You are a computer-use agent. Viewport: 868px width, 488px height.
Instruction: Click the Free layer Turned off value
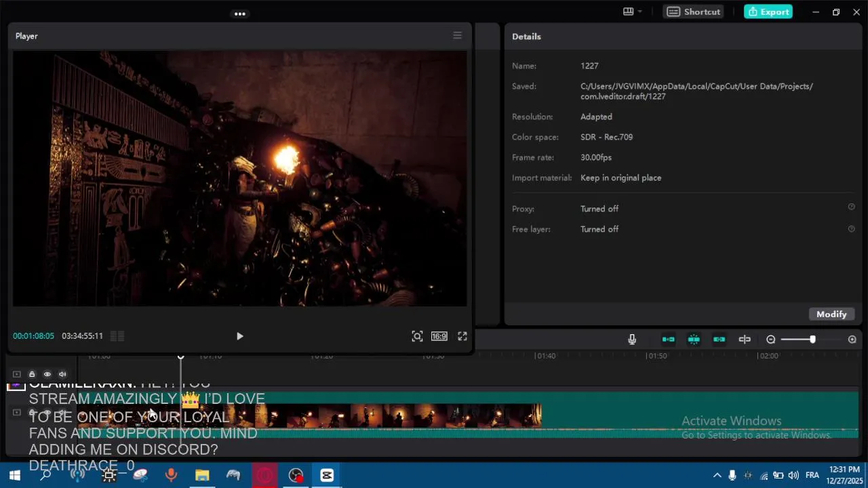(599, 229)
